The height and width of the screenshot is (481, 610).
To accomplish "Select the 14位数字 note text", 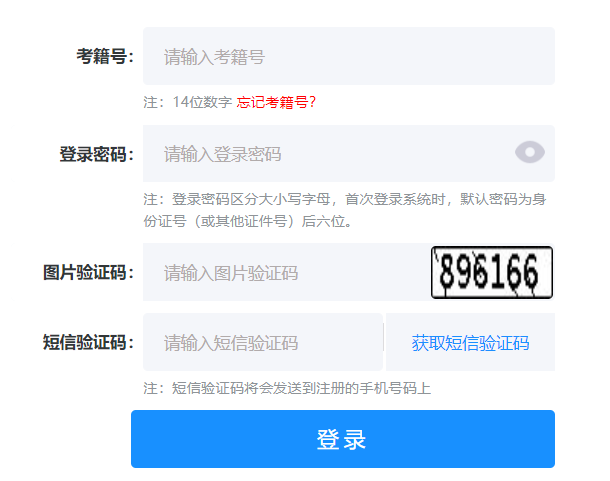I will click(x=202, y=102).
